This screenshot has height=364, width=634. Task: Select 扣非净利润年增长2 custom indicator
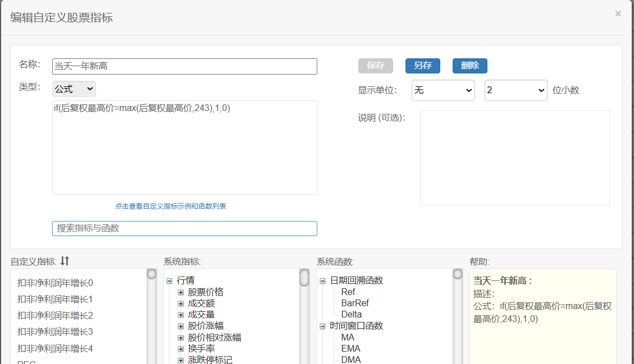[55, 316]
